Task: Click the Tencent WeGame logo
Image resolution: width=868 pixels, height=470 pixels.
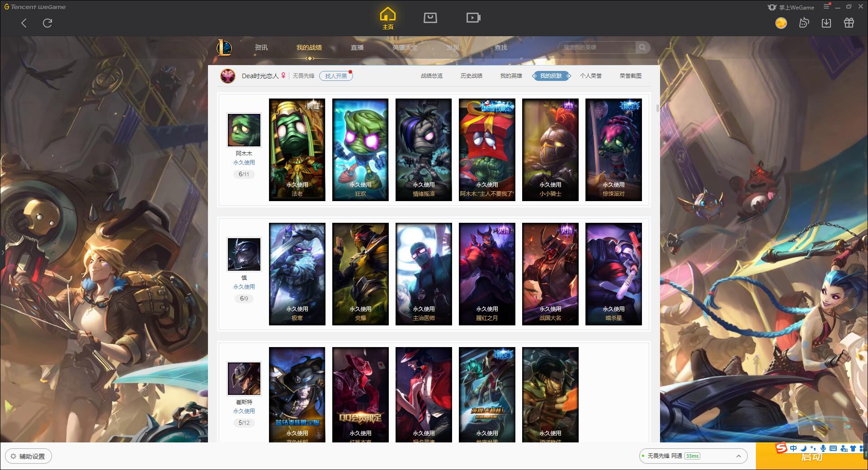Action: [x=35, y=7]
